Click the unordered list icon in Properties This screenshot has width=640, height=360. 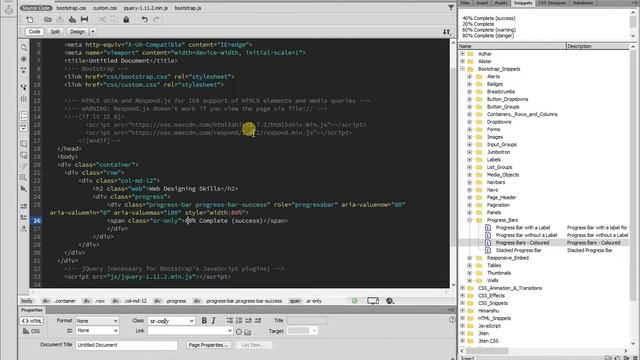tap(230, 320)
